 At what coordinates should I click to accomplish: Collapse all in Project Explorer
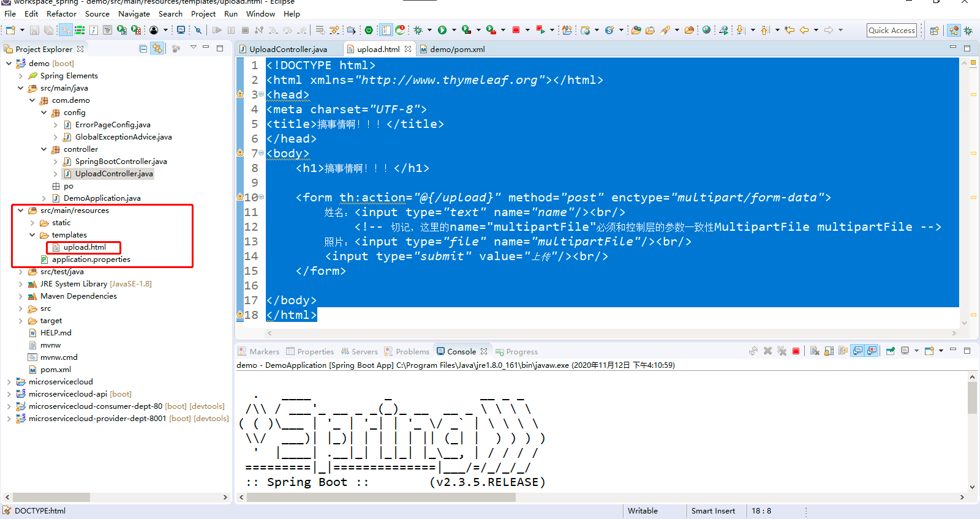coord(143,48)
